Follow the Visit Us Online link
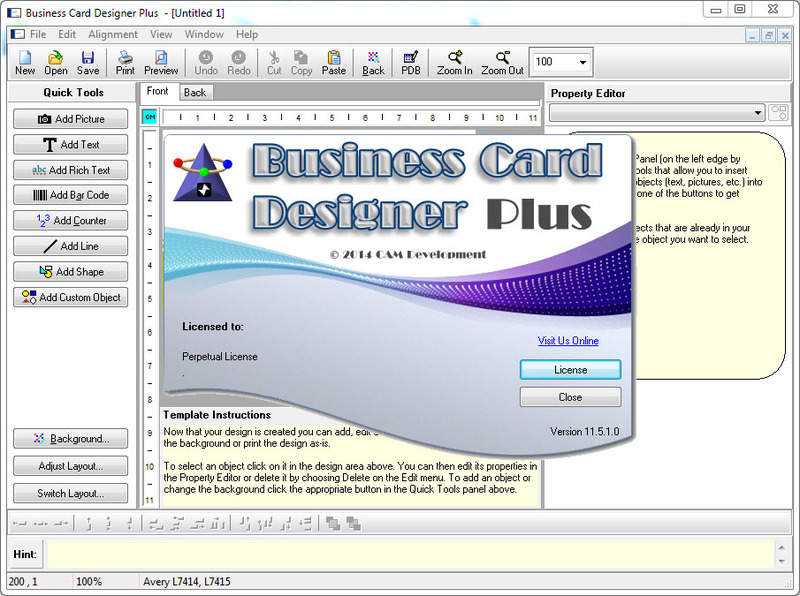Image resolution: width=800 pixels, height=596 pixels. pos(568,340)
